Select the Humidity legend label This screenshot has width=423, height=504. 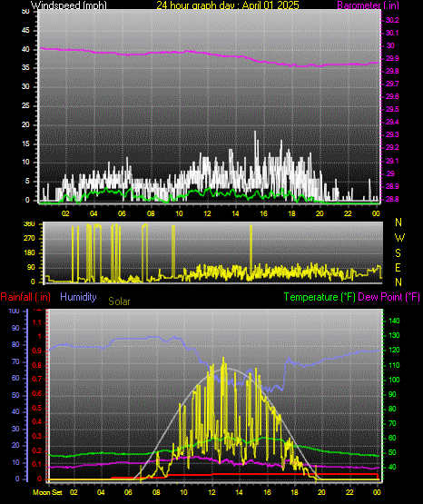(78, 297)
